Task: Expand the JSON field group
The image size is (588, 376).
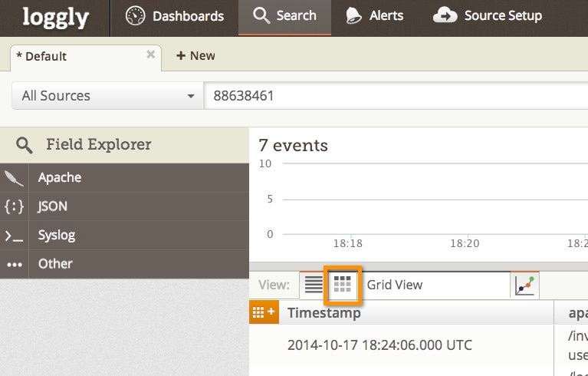Action: pos(52,206)
